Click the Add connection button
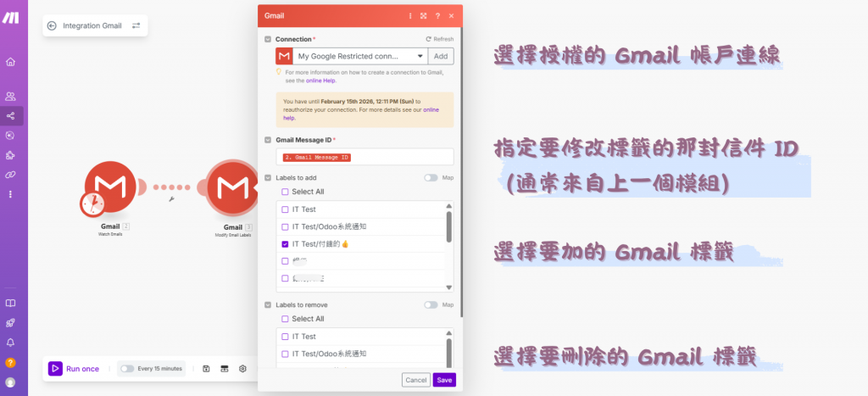Screen dimensions: 868x396 point(441,56)
